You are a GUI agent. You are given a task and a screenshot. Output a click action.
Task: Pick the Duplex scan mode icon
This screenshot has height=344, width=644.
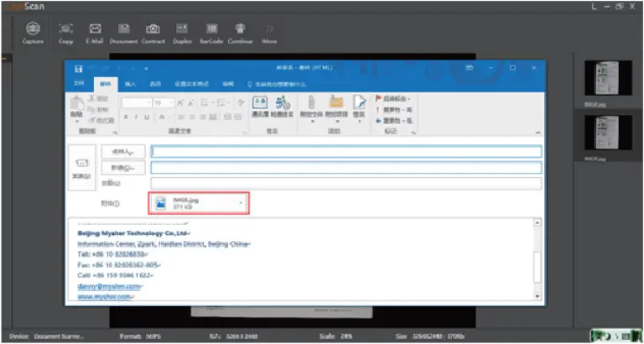[x=182, y=29]
